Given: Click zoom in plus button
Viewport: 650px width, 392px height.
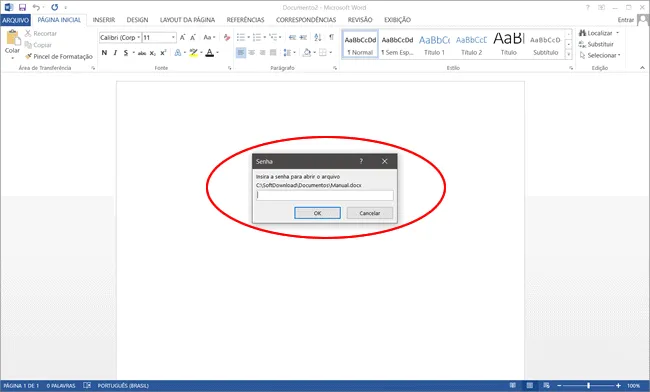Looking at the screenshot, I should point(618,386).
